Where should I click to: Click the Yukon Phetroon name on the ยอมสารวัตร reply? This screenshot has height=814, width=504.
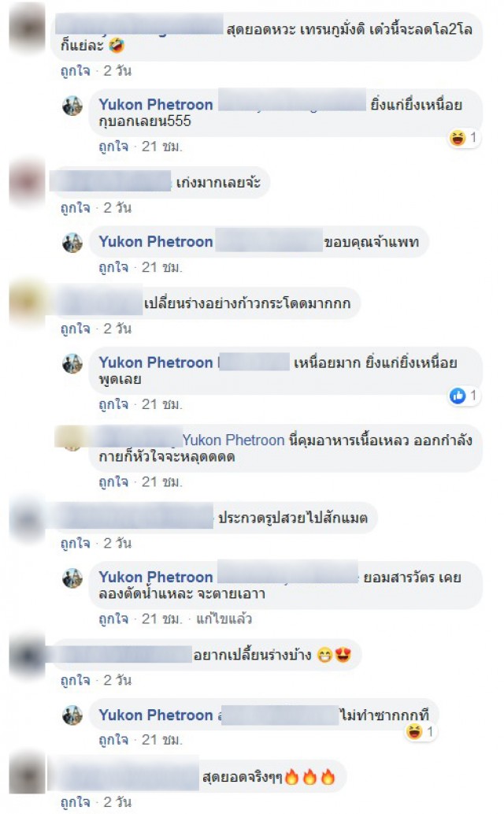coord(156,578)
